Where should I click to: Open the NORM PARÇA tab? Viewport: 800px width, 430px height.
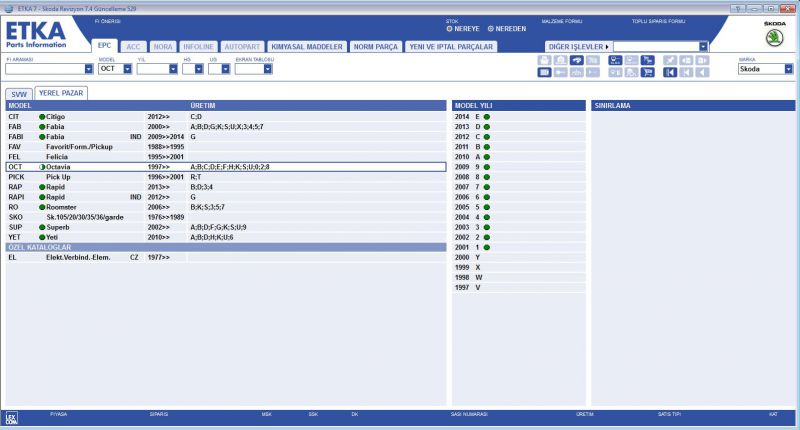click(376, 46)
